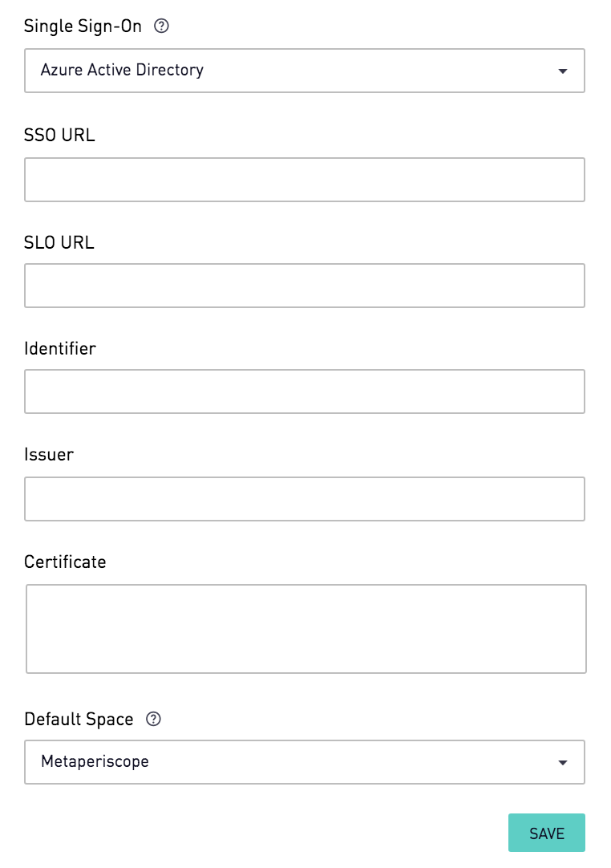This screenshot has width=611, height=868.
Task: Select the Identifier input field
Action: (305, 391)
